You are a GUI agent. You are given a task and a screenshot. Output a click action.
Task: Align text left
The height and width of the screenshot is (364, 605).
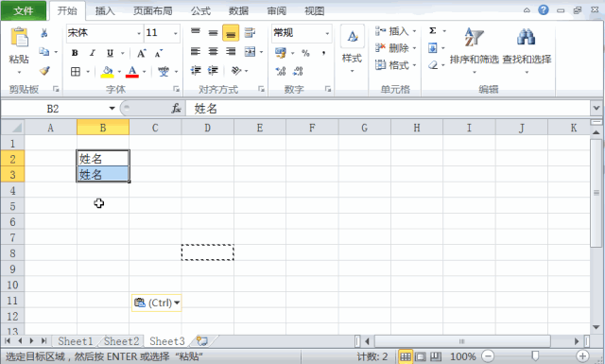tap(196, 51)
